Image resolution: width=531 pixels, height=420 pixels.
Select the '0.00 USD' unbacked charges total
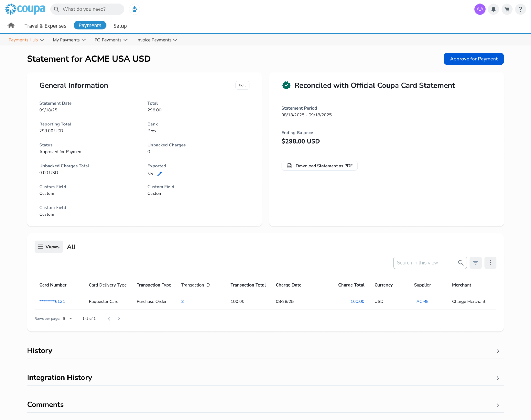click(49, 172)
